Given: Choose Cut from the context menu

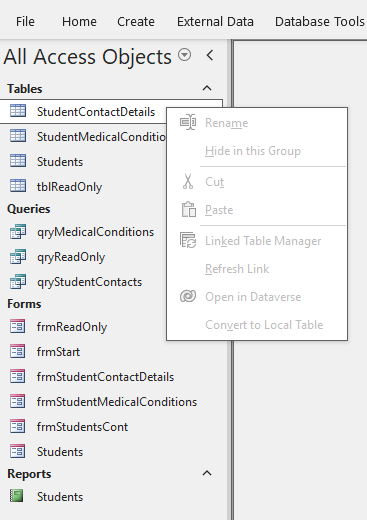Looking at the screenshot, I should [257, 182].
